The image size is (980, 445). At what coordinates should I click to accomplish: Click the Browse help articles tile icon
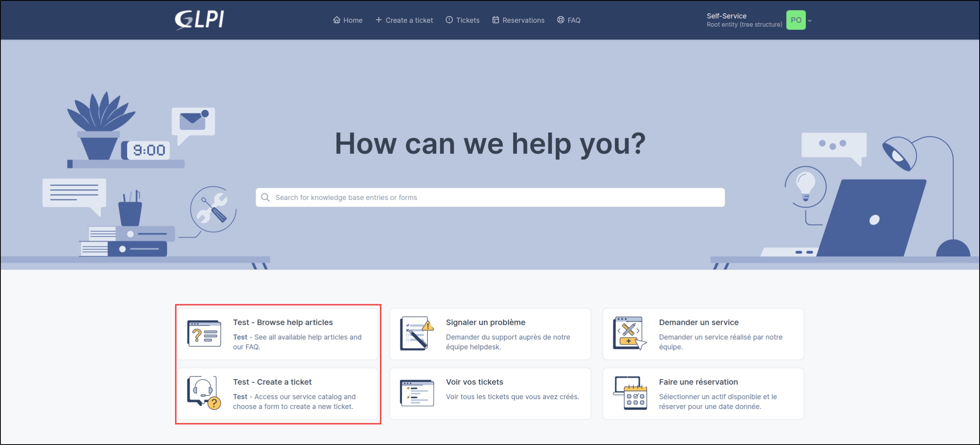[204, 334]
